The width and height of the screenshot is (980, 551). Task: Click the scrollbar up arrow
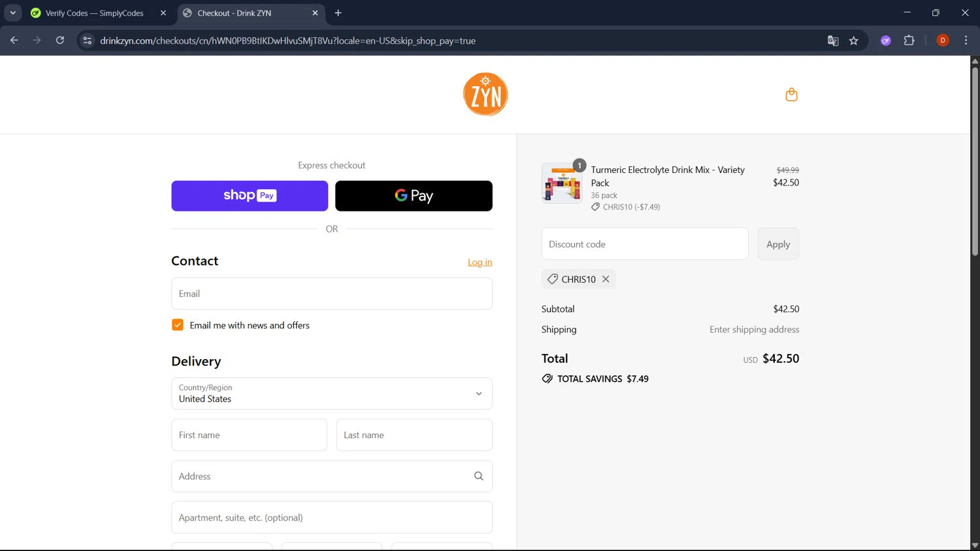[975, 61]
